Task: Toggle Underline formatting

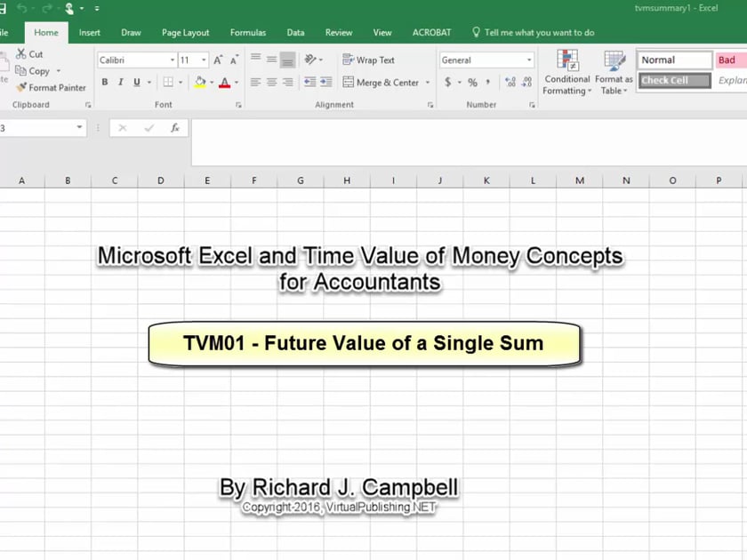Action: click(x=137, y=82)
